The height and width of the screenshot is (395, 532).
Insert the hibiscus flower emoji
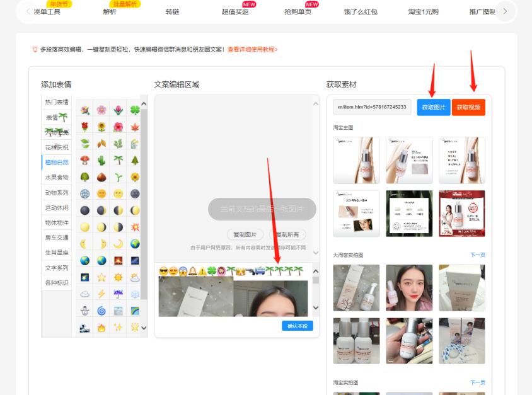click(x=118, y=127)
